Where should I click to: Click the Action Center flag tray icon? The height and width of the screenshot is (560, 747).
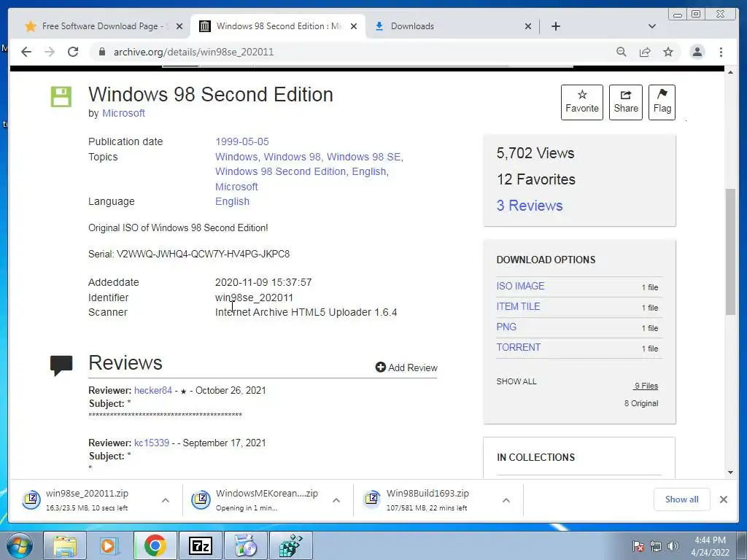(638, 546)
